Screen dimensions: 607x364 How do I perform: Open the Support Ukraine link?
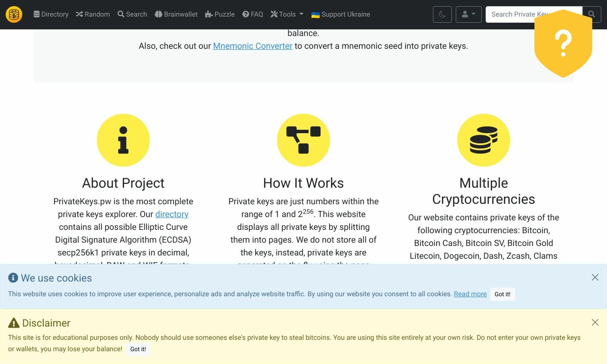point(340,14)
